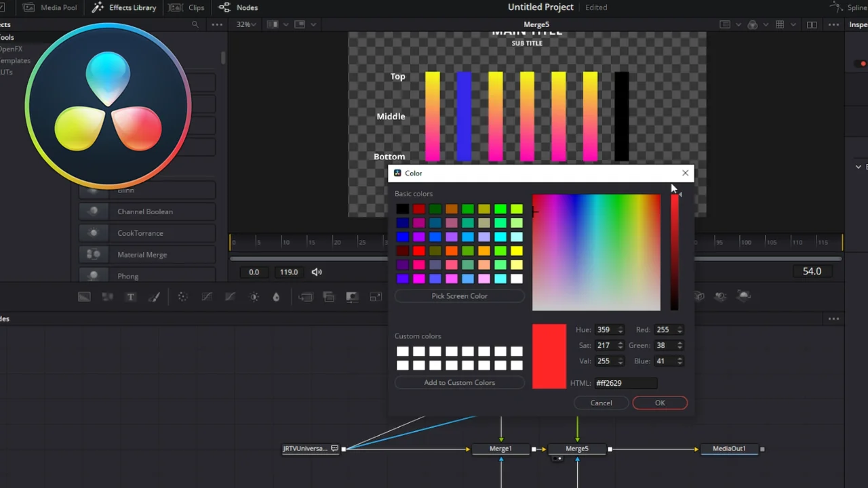Open dropdown arrow beside color channel icon
This screenshot has height=488, width=868.
click(x=766, y=24)
